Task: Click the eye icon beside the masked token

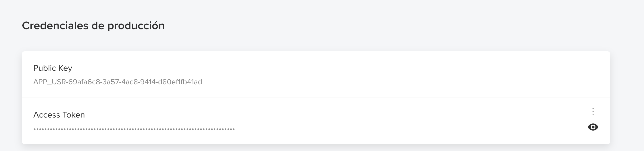Action: coord(593,127)
